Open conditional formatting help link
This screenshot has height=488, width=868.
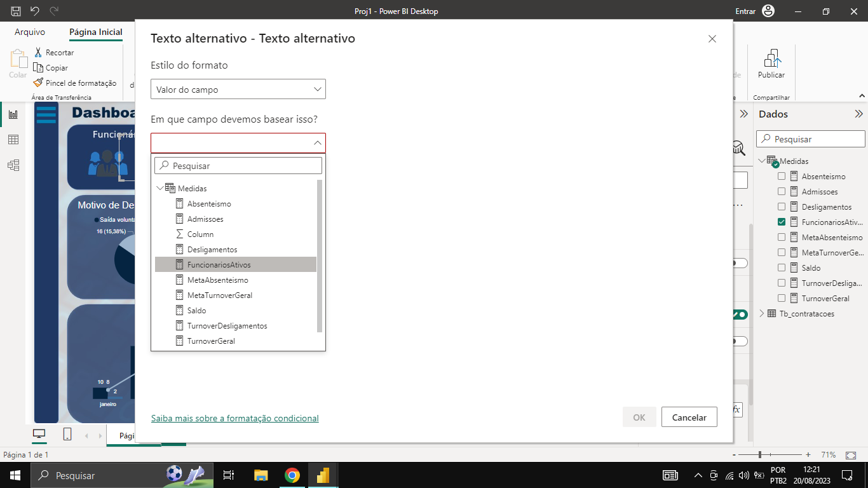[235, 418]
